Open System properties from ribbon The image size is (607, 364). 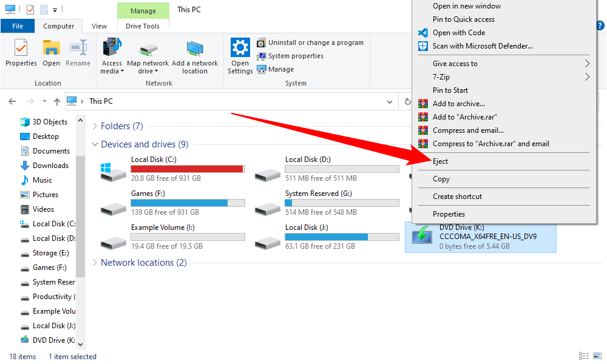coord(290,56)
